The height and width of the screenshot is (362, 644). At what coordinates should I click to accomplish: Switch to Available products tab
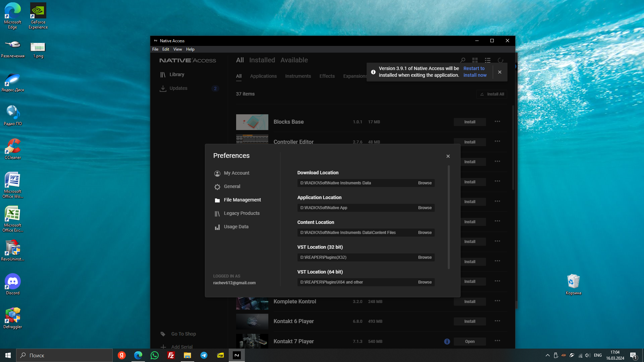point(294,60)
